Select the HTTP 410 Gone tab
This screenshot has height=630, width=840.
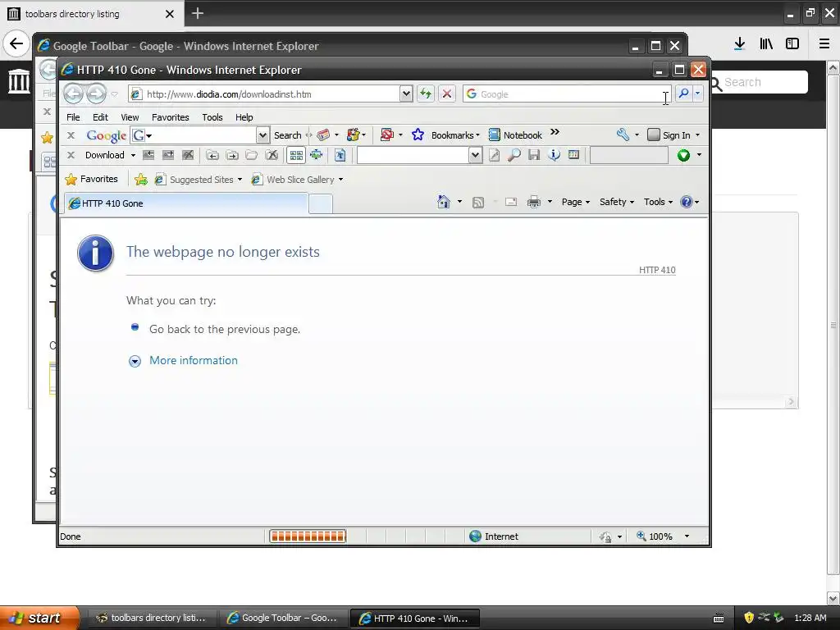[x=186, y=203]
